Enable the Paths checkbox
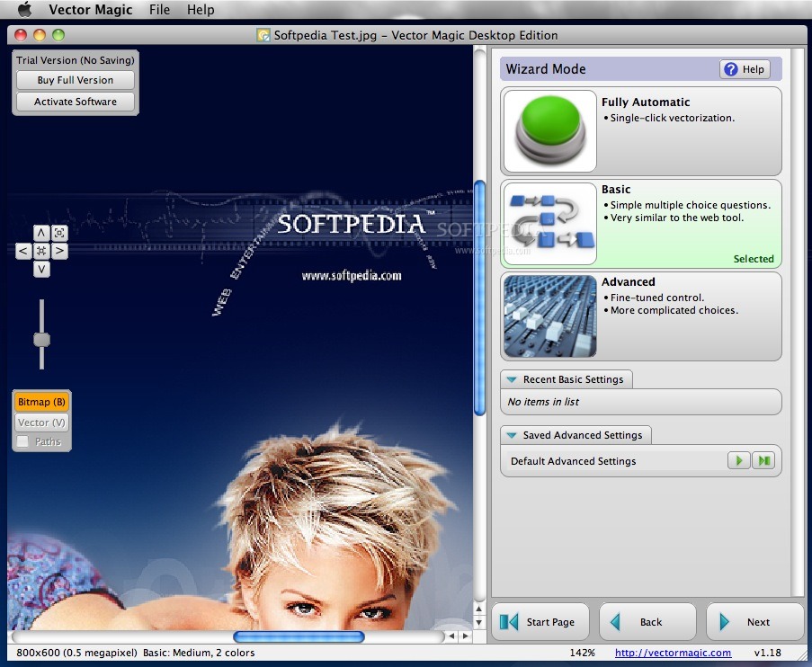Screen dimensions: 812x667 point(23,441)
